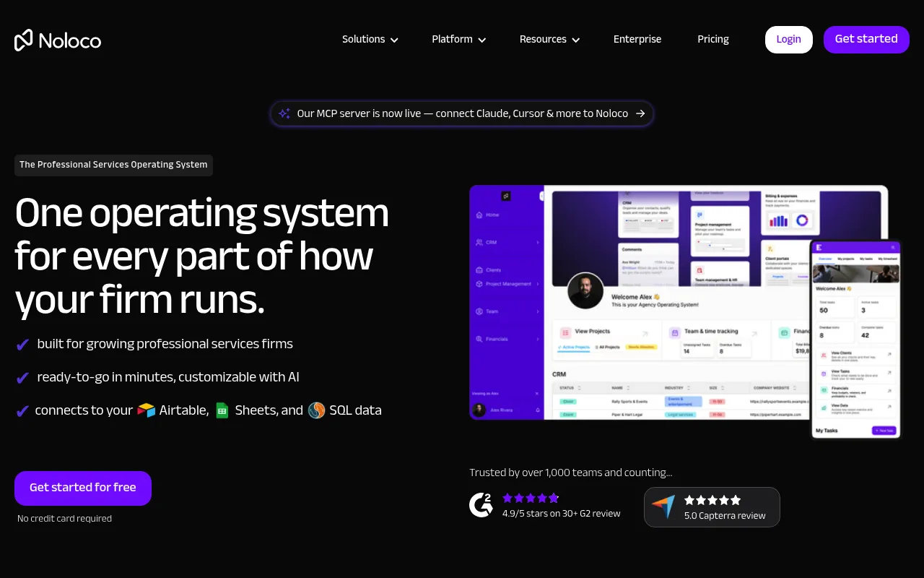Viewport: 924px width, 578px height.
Task: Switch to the mobile Overview tab
Action: [x=825, y=259]
